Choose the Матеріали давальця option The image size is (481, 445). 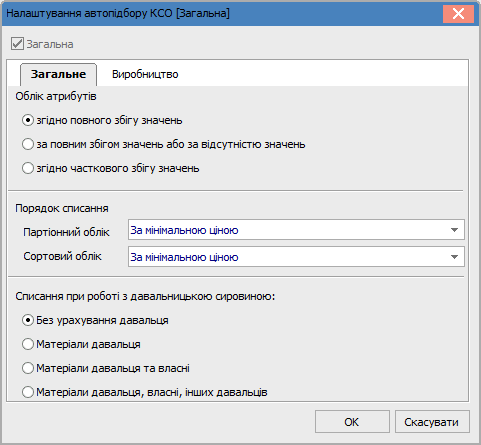coord(28,344)
